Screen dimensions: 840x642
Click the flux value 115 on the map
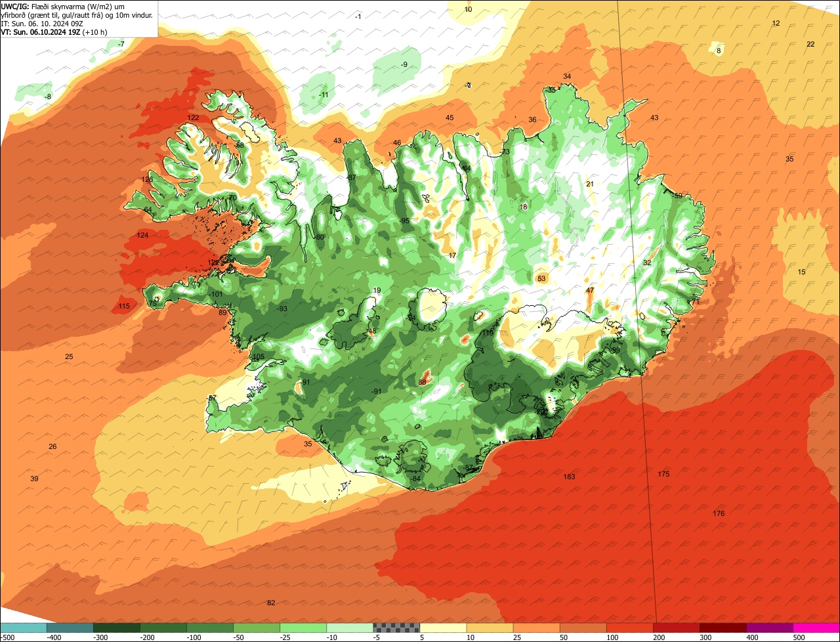(x=124, y=306)
